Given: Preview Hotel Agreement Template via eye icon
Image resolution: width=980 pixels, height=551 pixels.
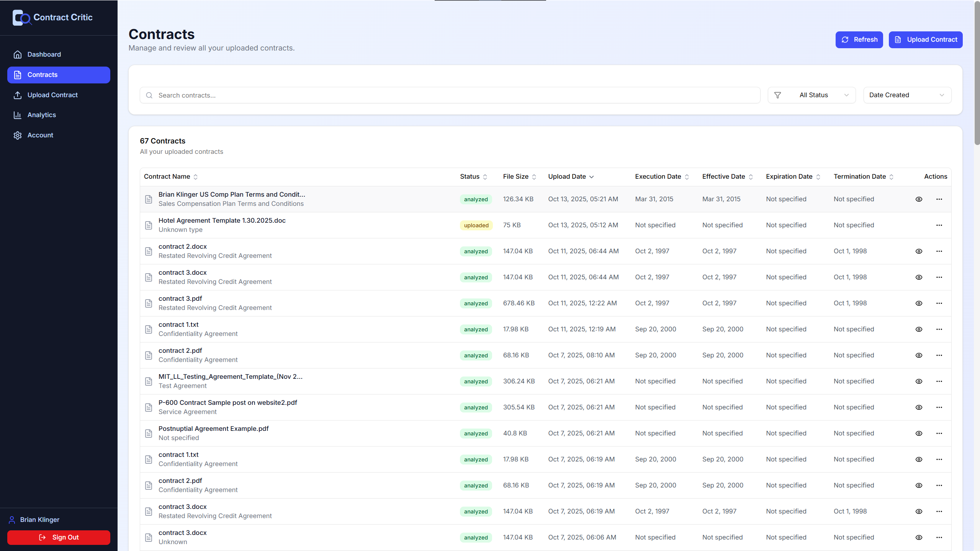Looking at the screenshot, I should 919,225.
